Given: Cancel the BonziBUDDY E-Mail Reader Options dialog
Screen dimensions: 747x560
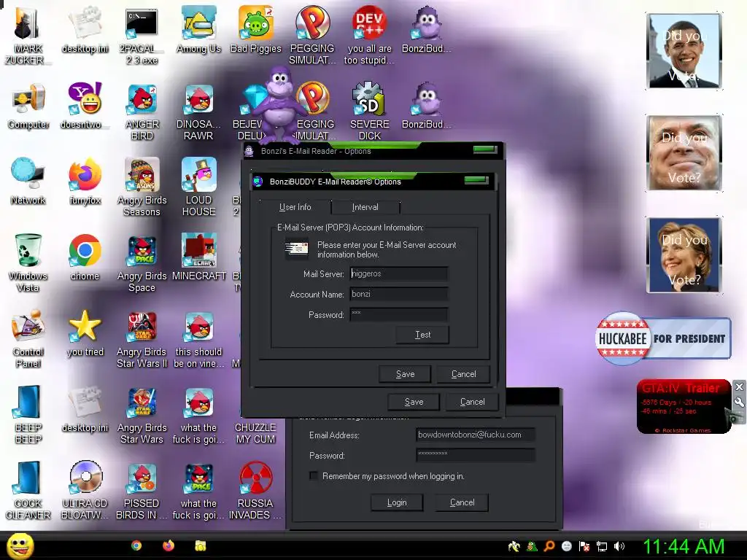Looking at the screenshot, I should click(x=463, y=374).
